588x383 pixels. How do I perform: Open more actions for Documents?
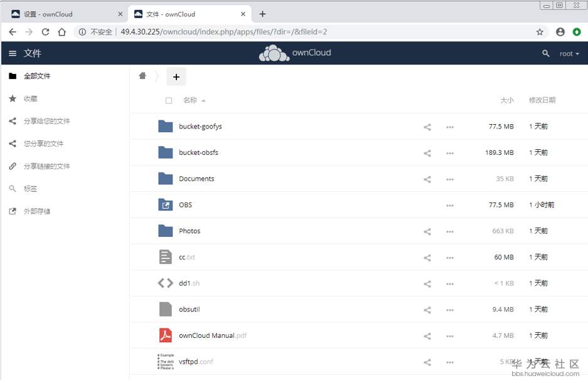coord(450,179)
